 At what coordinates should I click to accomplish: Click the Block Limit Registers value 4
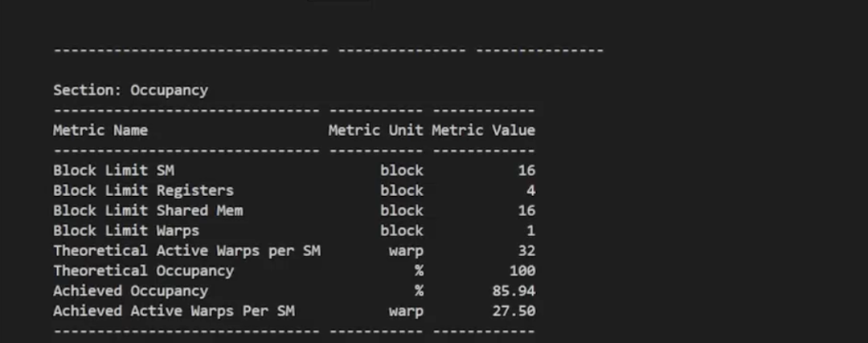tap(531, 190)
